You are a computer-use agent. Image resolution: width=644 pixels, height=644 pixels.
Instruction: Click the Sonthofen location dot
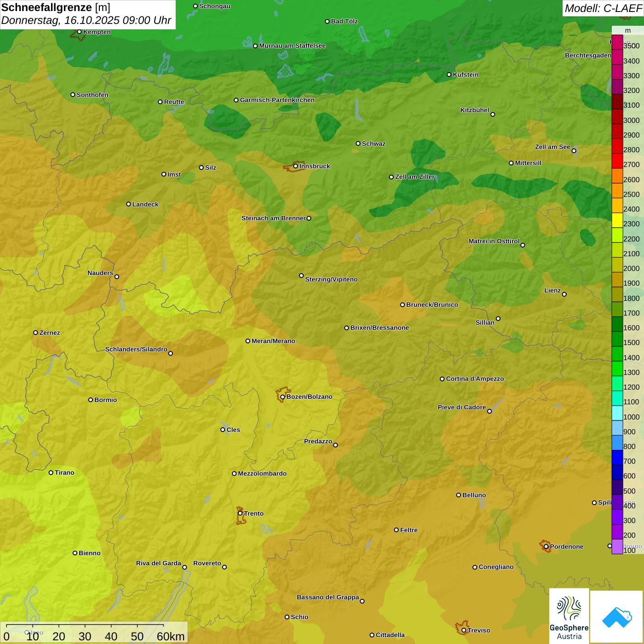[73, 95]
